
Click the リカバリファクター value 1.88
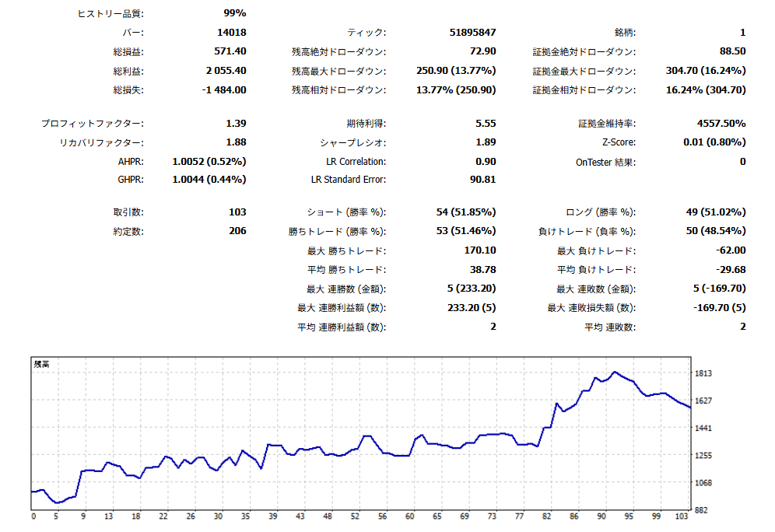(x=236, y=142)
